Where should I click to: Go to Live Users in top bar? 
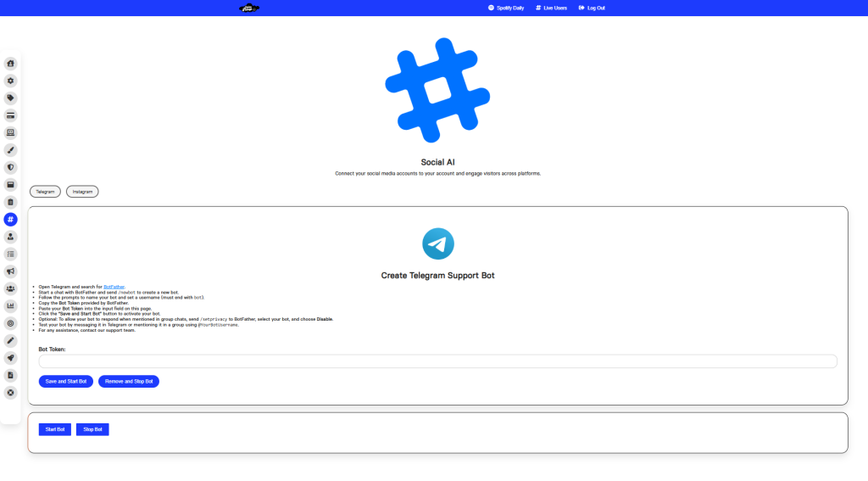coord(551,8)
